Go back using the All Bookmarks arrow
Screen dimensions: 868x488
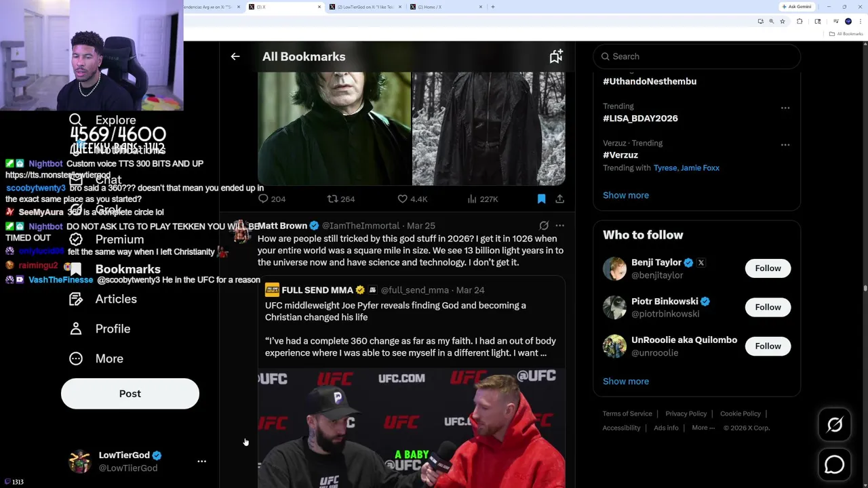(235, 57)
